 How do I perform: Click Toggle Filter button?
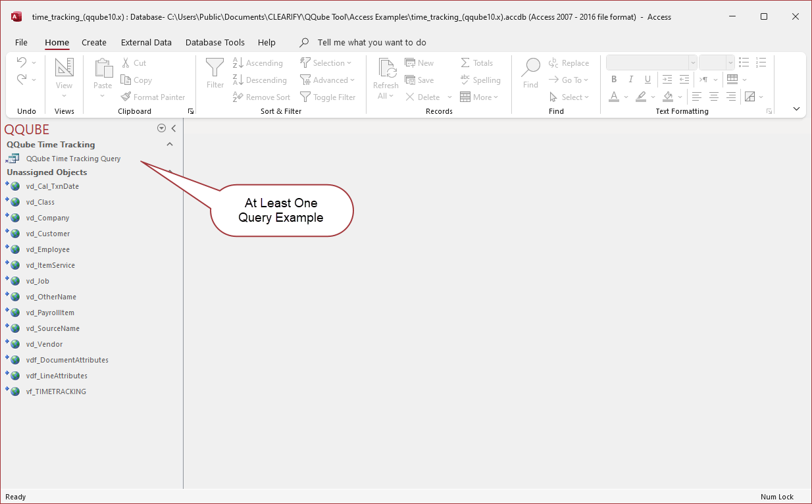[x=328, y=97]
